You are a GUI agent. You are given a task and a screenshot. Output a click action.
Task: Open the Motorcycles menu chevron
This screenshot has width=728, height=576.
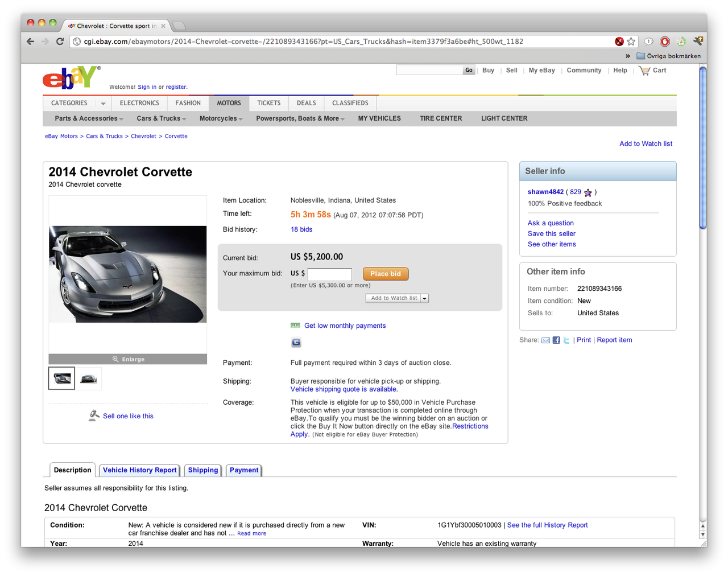pyautogui.click(x=241, y=118)
